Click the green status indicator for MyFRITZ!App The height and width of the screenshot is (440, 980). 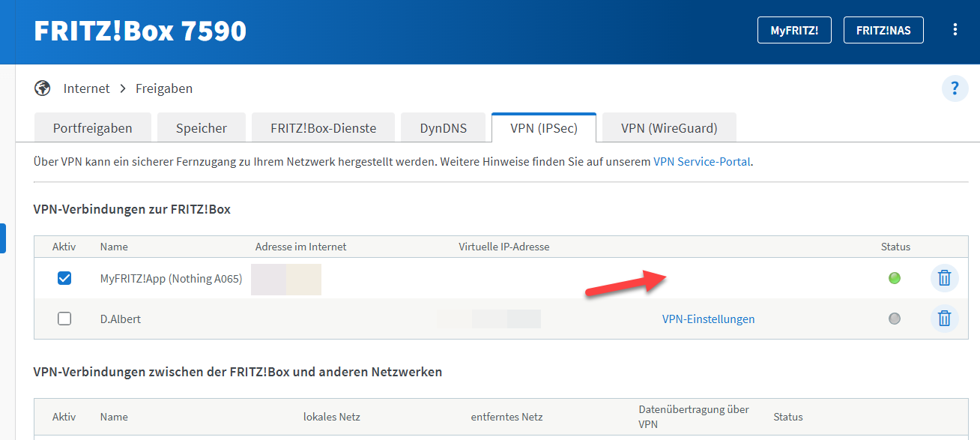coord(894,278)
